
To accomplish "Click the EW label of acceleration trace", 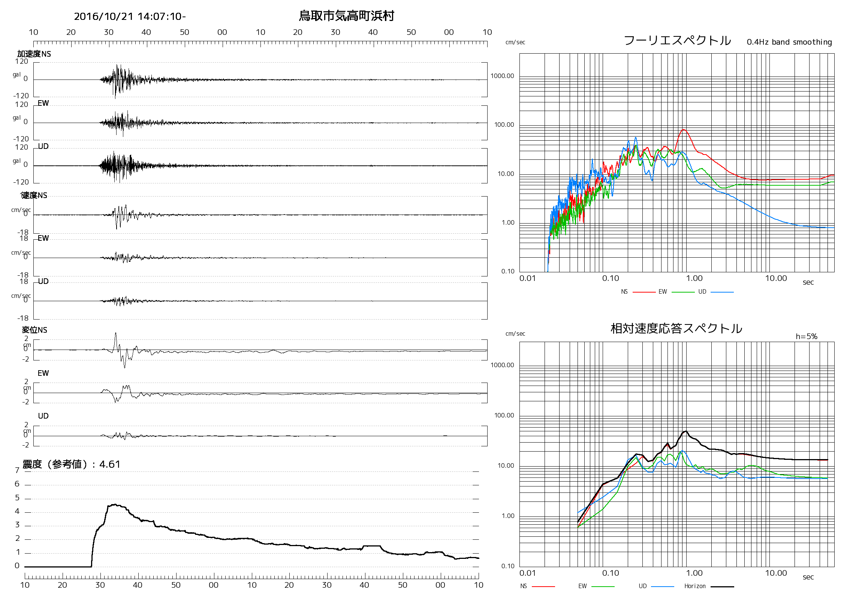I will 43,103.
